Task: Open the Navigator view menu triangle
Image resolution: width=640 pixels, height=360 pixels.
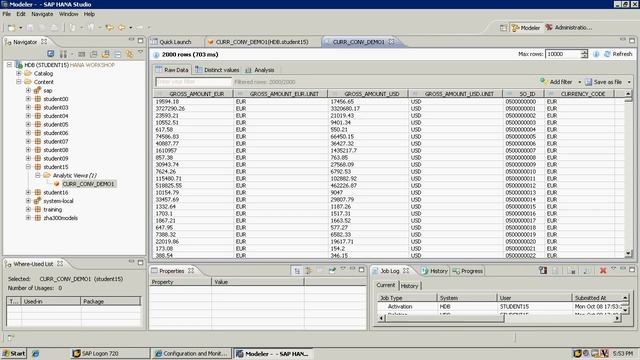Action: pos(140,52)
